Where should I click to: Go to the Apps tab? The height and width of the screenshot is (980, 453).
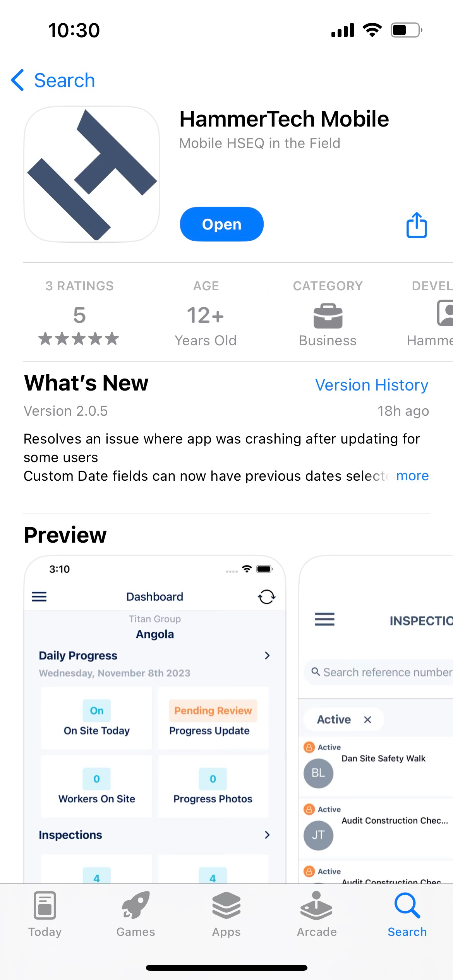coord(226,913)
